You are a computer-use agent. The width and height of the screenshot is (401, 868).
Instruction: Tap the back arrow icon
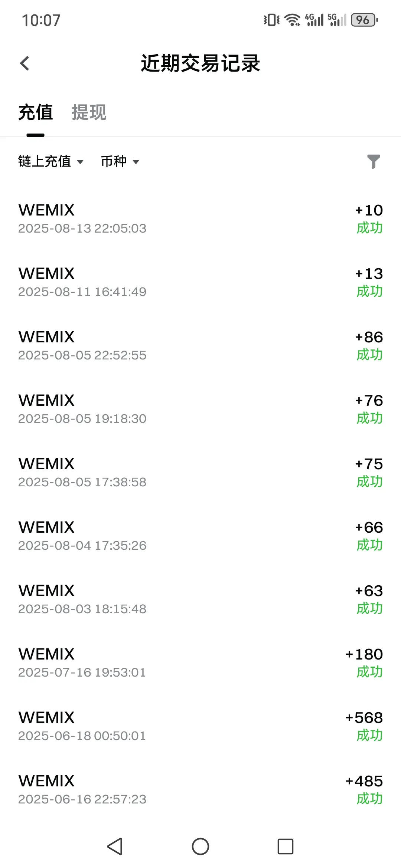click(x=25, y=63)
